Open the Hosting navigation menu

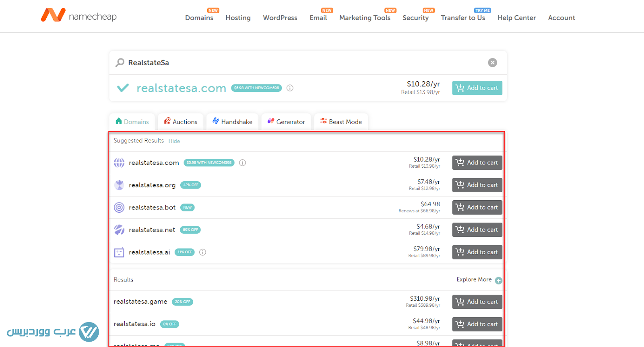click(238, 18)
